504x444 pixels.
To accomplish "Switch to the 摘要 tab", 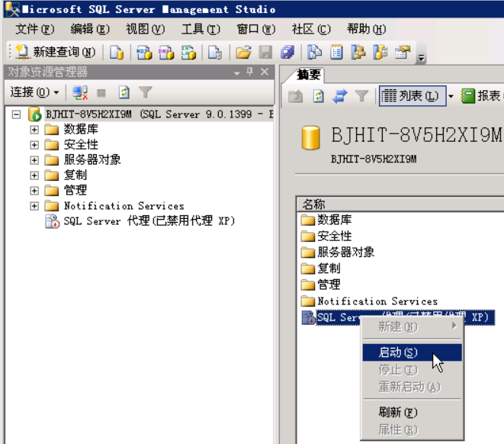I will pyautogui.click(x=308, y=75).
